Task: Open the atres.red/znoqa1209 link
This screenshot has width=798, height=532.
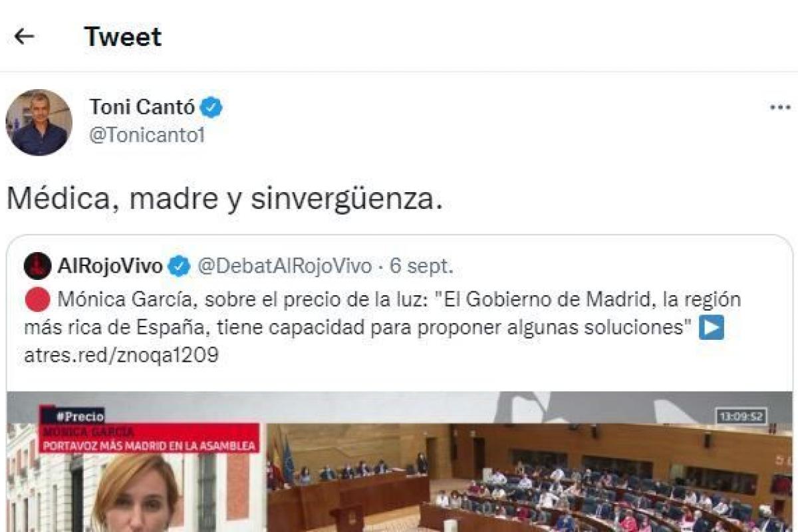Action: tap(122, 356)
